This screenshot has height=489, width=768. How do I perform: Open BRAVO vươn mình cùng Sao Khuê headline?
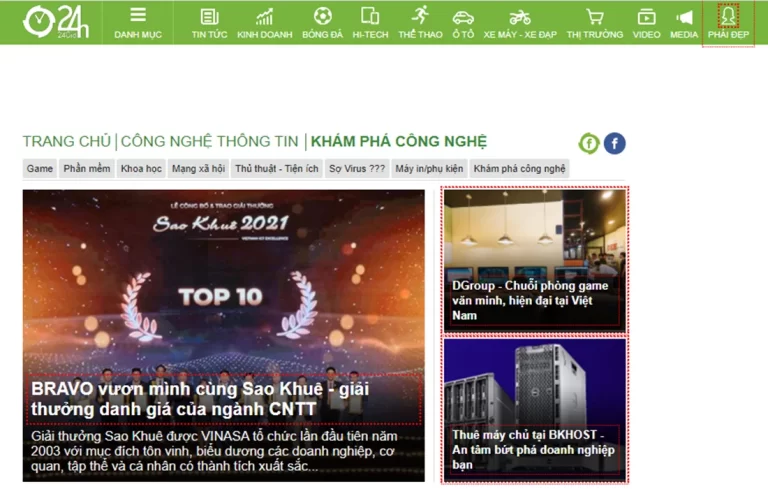tap(200, 399)
